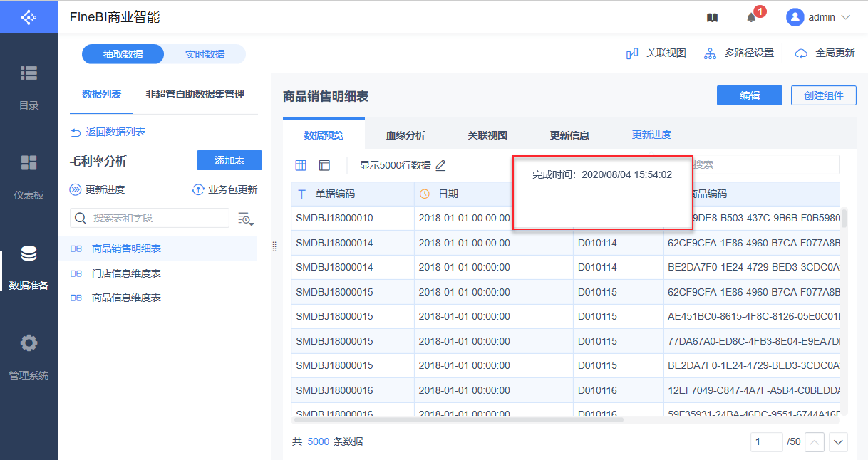
Task: Edit the 显示5000行数据 pencil icon
Action: (x=440, y=165)
